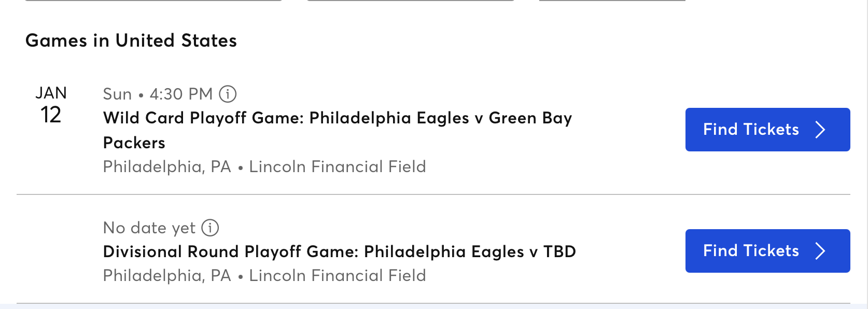Image resolution: width=868 pixels, height=309 pixels.
Task: Click Philadelphia, PA under the Wild Card game
Action: [167, 166]
